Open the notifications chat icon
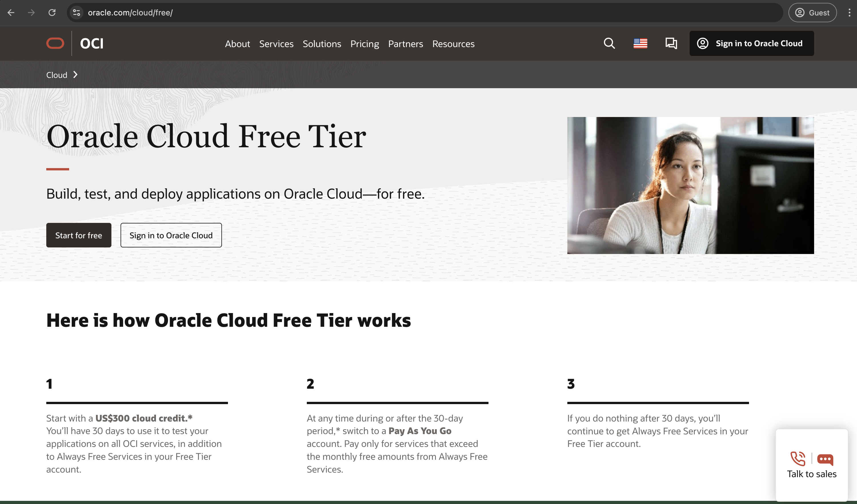857x504 pixels. [671, 43]
